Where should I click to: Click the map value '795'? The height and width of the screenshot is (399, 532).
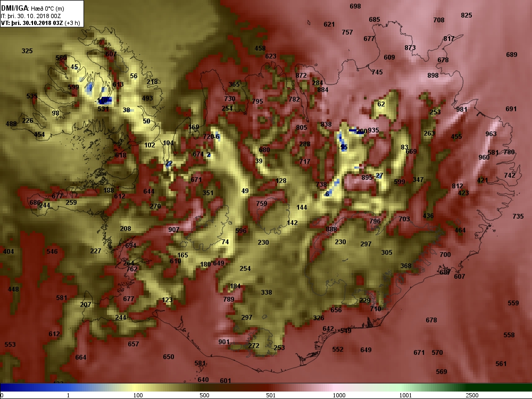pos(257,102)
